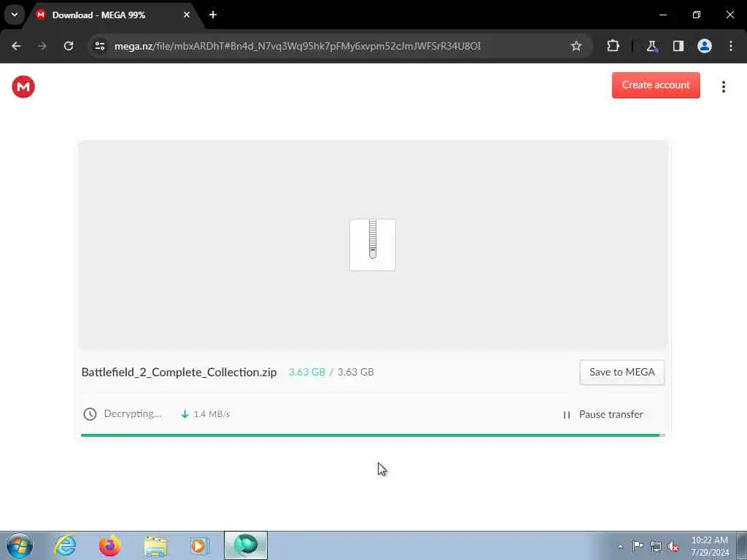Screen dimensions: 747x560
Task: Bookmark this page with the star
Action: pyautogui.click(x=576, y=46)
